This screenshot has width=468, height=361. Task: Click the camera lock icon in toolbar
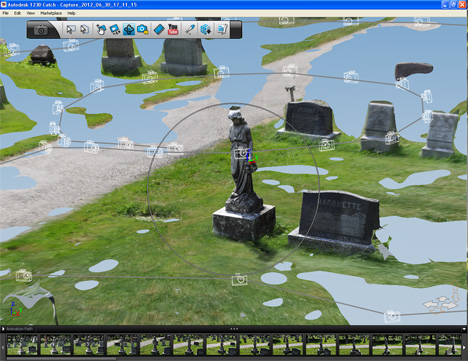pyautogui.click(x=143, y=29)
